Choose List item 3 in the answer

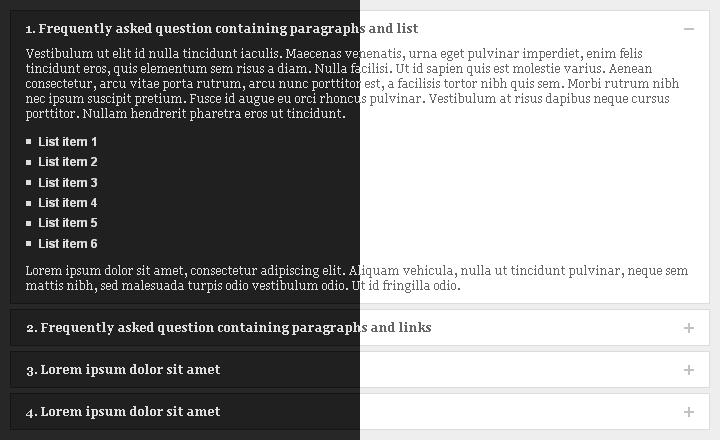pyautogui.click(x=68, y=183)
